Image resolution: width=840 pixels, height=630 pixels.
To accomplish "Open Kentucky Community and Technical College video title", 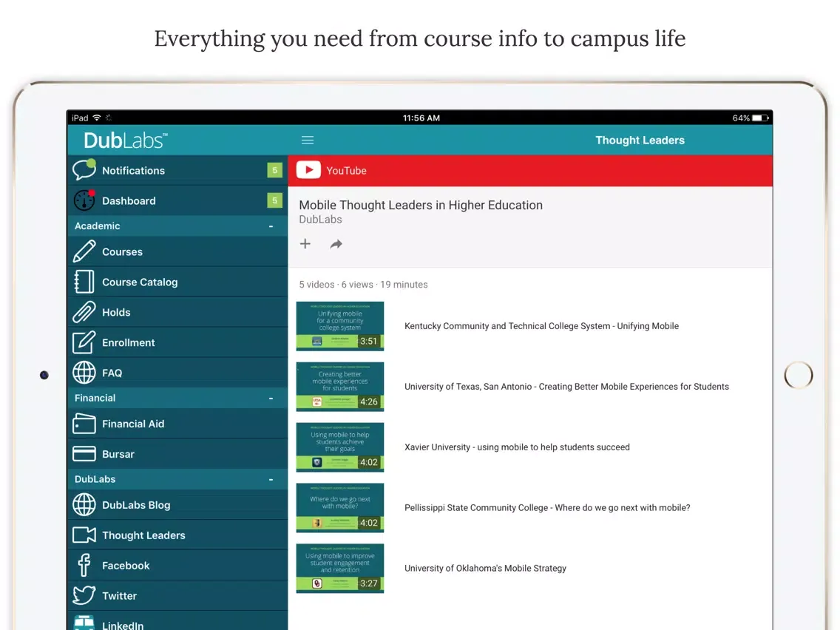I will 541,325.
